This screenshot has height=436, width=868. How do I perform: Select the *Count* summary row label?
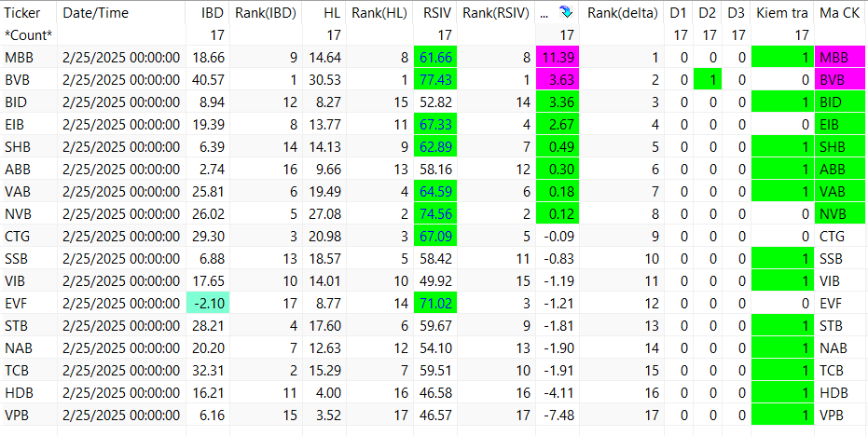tap(28, 35)
